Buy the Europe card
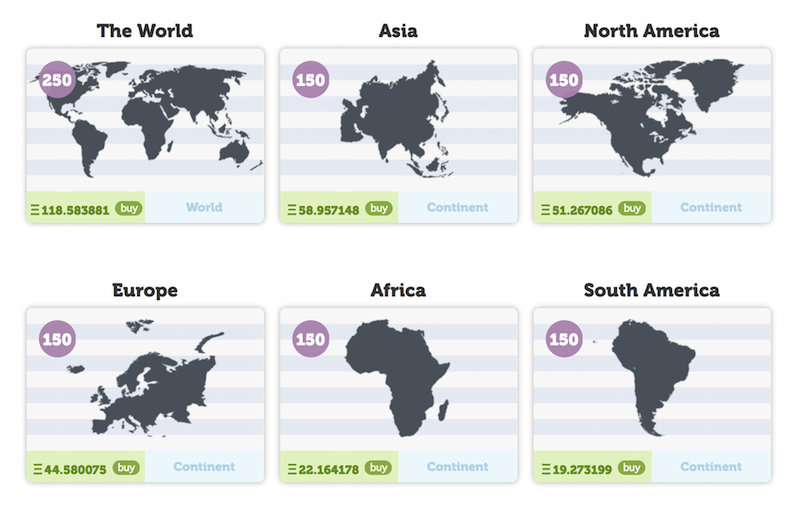The height and width of the screenshot is (509, 800). 126,467
